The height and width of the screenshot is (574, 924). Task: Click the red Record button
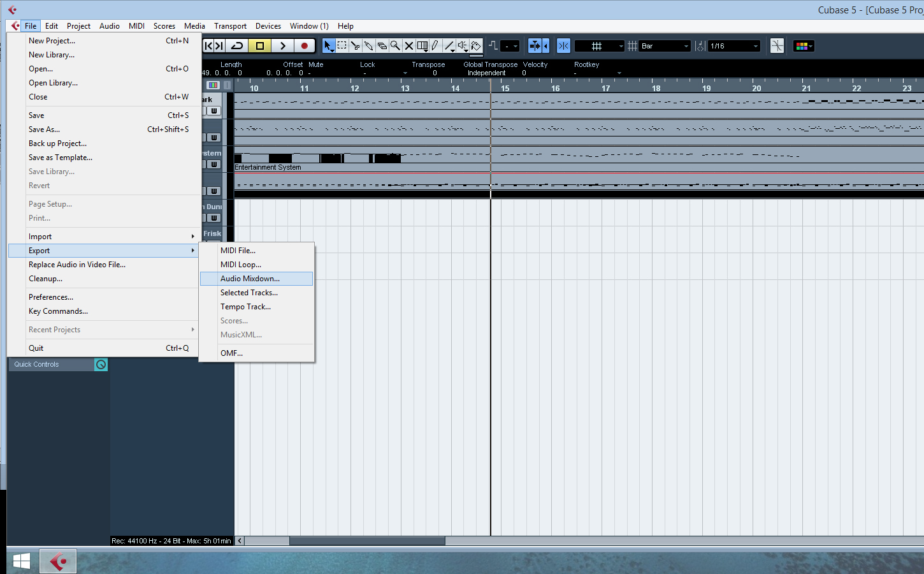[305, 46]
